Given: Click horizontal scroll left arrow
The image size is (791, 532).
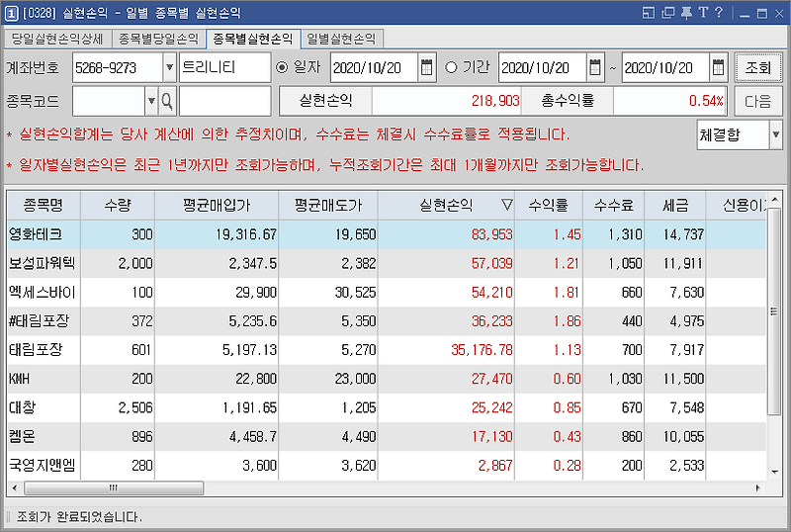Looking at the screenshot, I should (x=15, y=488).
